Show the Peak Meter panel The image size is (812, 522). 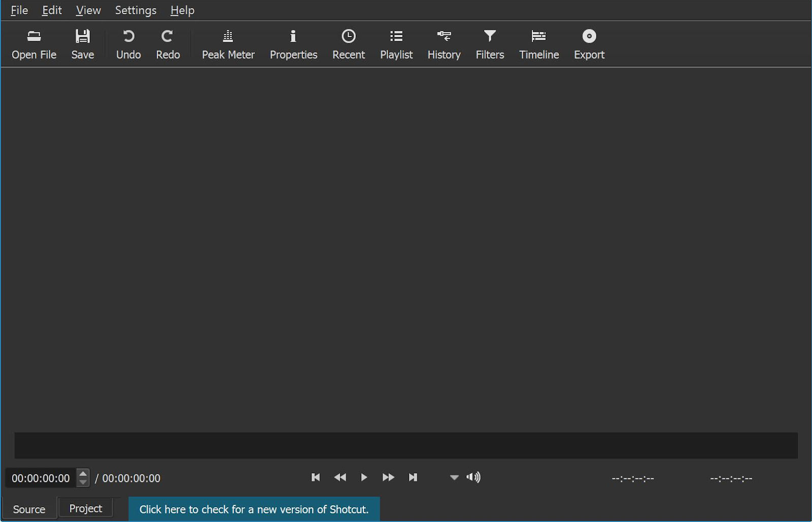click(x=228, y=44)
